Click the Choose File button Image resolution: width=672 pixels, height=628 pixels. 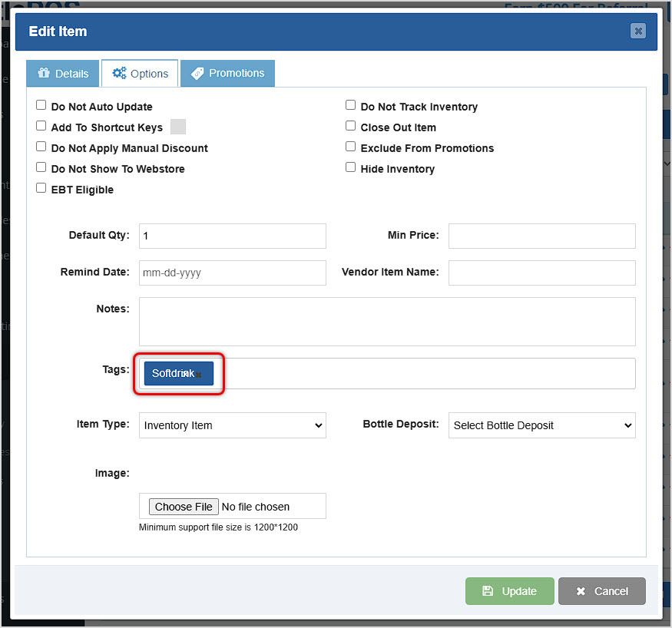184,507
